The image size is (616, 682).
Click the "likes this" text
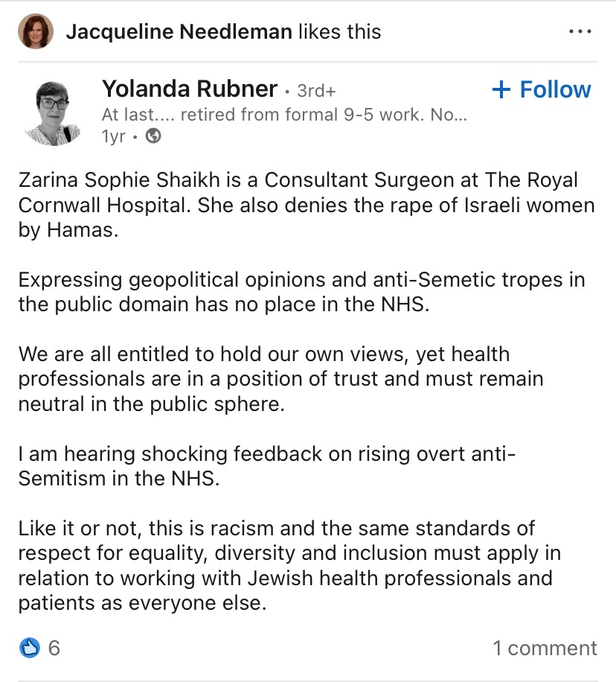point(339,32)
